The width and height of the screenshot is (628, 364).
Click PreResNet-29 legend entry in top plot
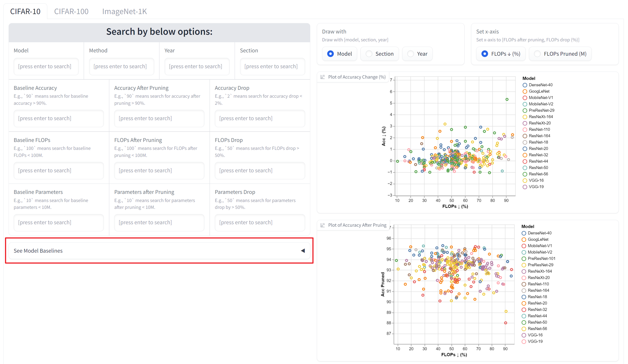tap(538, 110)
